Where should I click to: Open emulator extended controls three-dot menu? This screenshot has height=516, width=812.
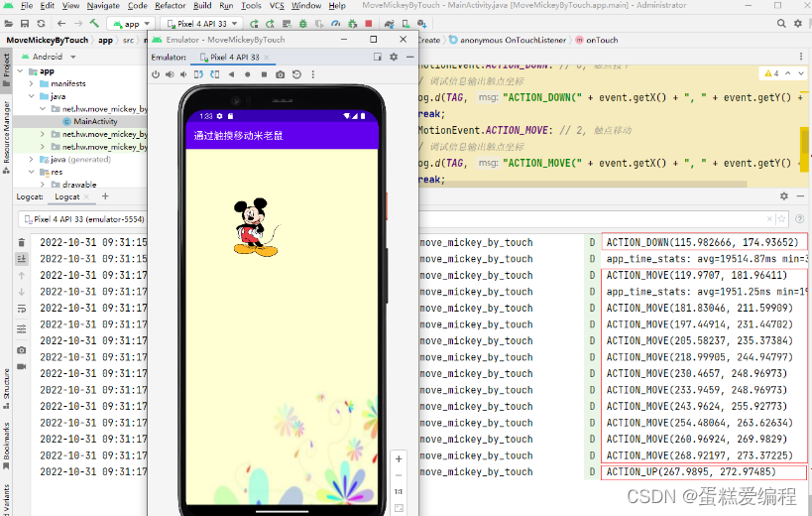click(312, 74)
